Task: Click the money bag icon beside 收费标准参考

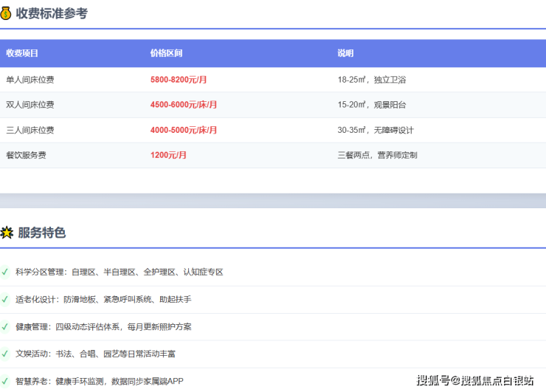Action: point(6,13)
